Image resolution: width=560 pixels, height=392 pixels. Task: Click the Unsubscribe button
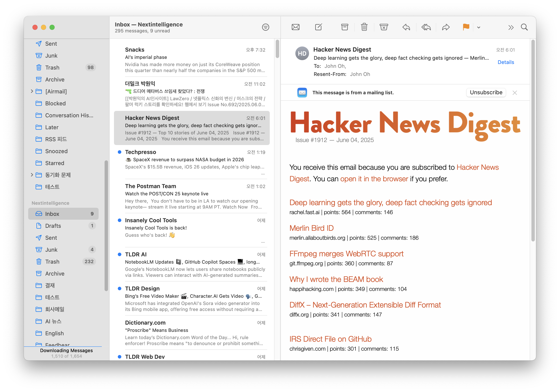click(x=486, y=92)
